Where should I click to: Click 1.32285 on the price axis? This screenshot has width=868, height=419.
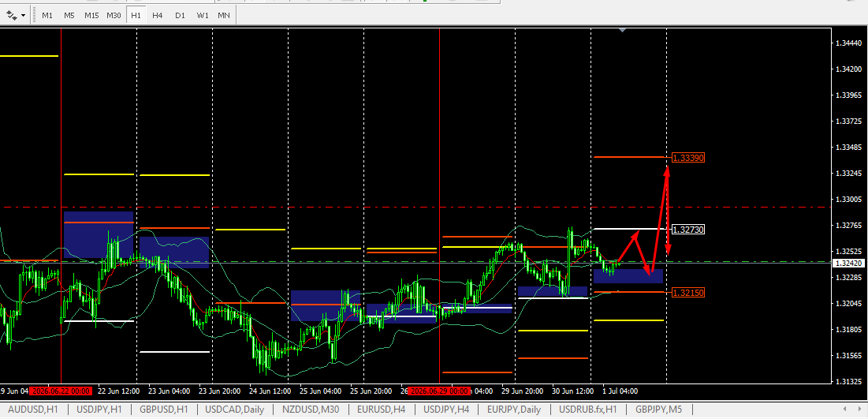(x=848, y=277)
